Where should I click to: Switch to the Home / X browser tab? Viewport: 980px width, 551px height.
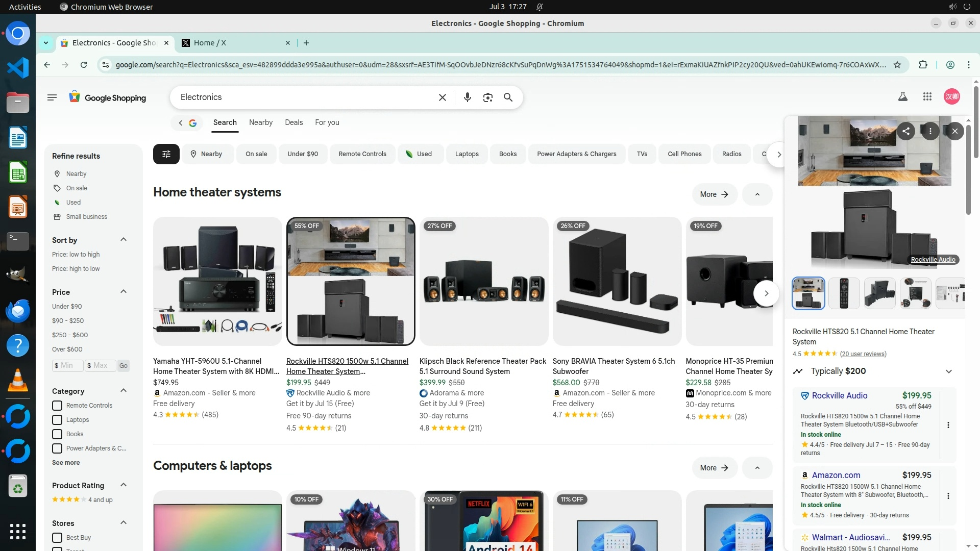(x=232, y=43)
